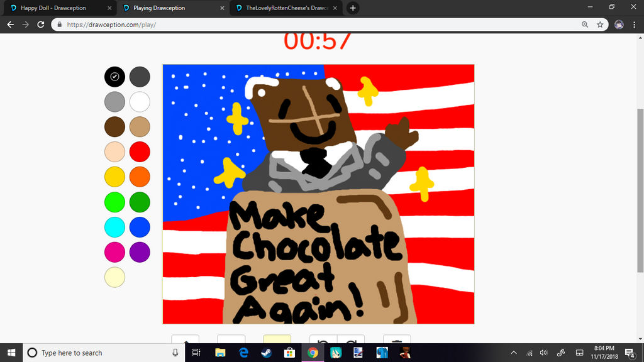
Task: Open Steam from taskbar
Action: click(x=267, y=353)
